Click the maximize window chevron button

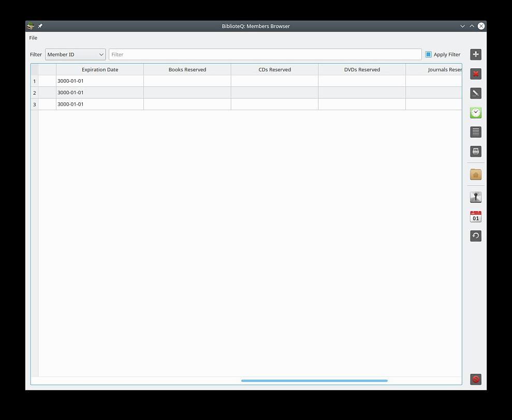click(x=472, y=26)
